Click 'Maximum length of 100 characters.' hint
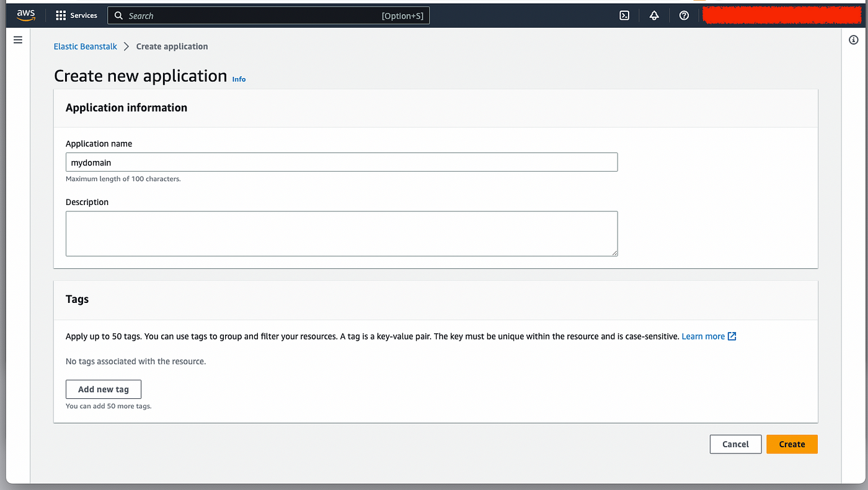The height and width of the screenshot is (490, 868). pos(123,179)
